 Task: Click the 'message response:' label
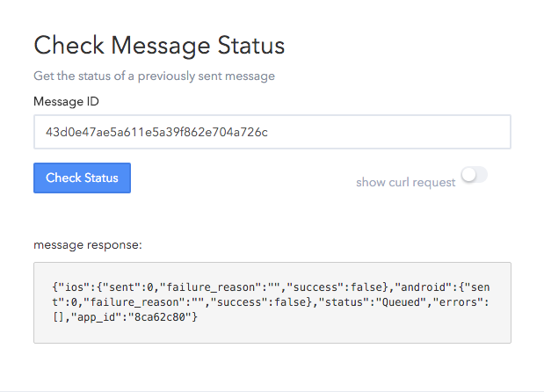click(88, 245)
